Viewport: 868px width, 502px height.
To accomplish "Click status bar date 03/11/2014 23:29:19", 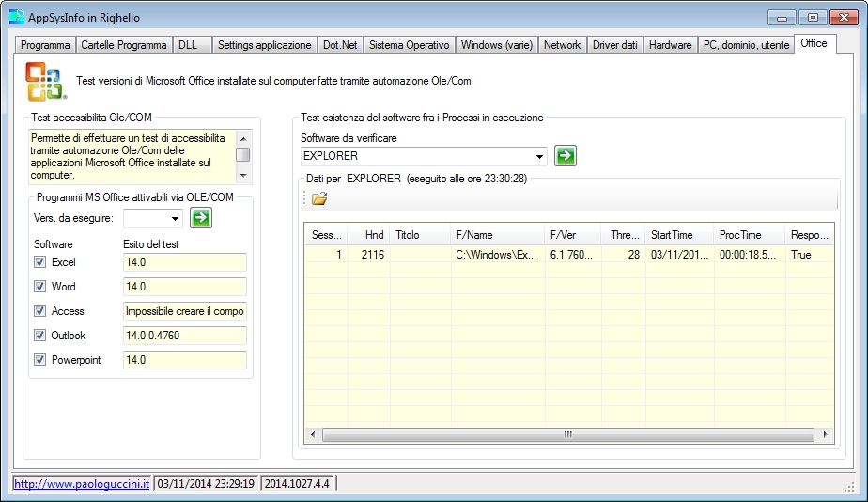I will 206,484.
